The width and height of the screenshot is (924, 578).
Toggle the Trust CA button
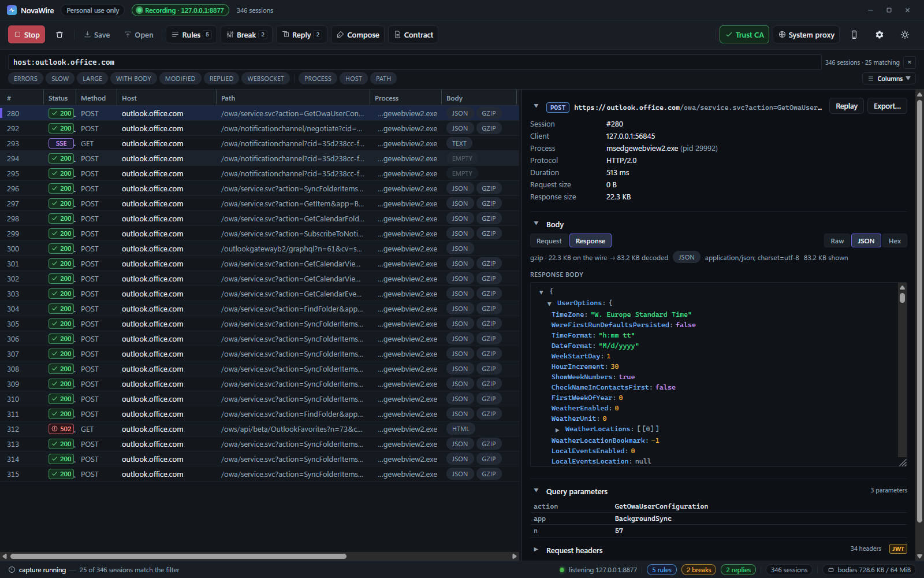click(744, 35)
